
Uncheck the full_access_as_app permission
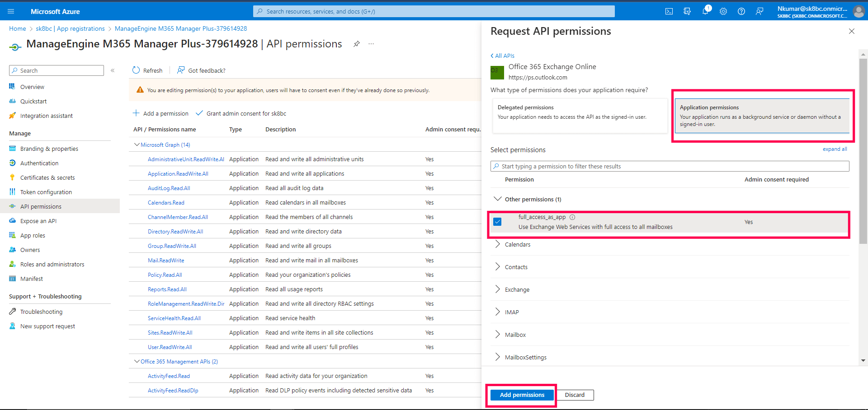coord(497,221)
